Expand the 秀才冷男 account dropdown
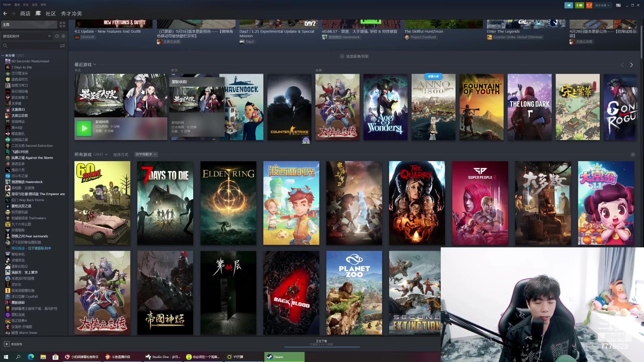The width and height of the screenshot is (644, 362). tap(602, 5)
